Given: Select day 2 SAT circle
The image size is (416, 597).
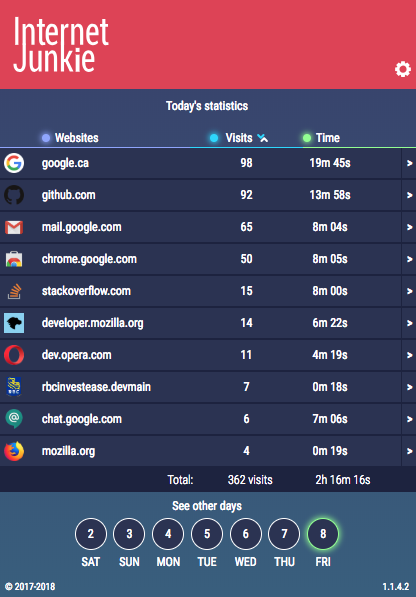Looking at the screenshot, I should (x=91, y=534).
